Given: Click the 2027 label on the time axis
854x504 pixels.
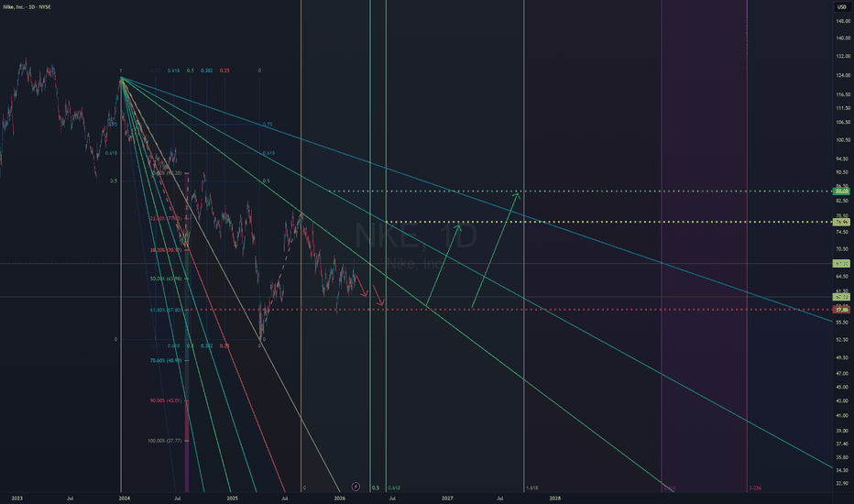Looking at the screenshot, I should click(x=447, y=498).
